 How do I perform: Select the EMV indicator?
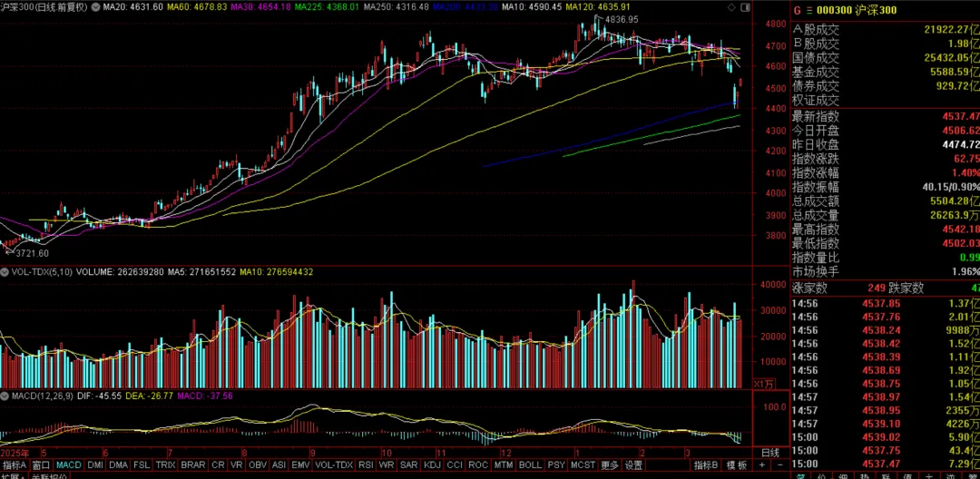tap(300, 465)
